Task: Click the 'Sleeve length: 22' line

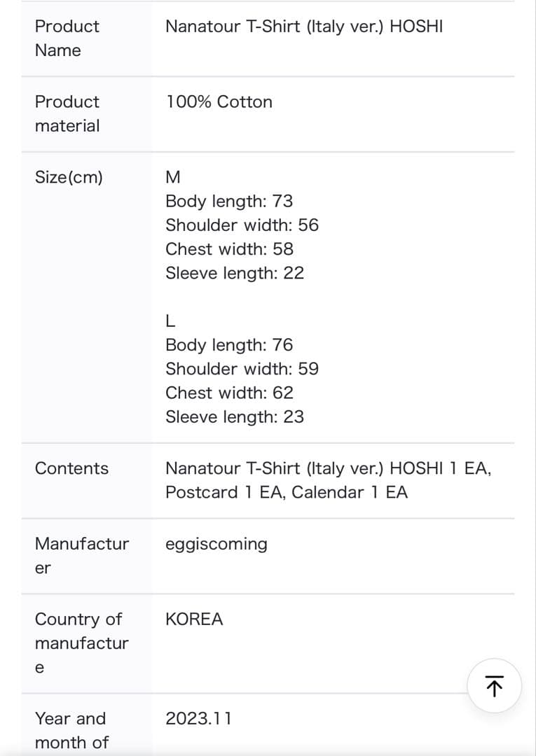Action: (235, 273)
